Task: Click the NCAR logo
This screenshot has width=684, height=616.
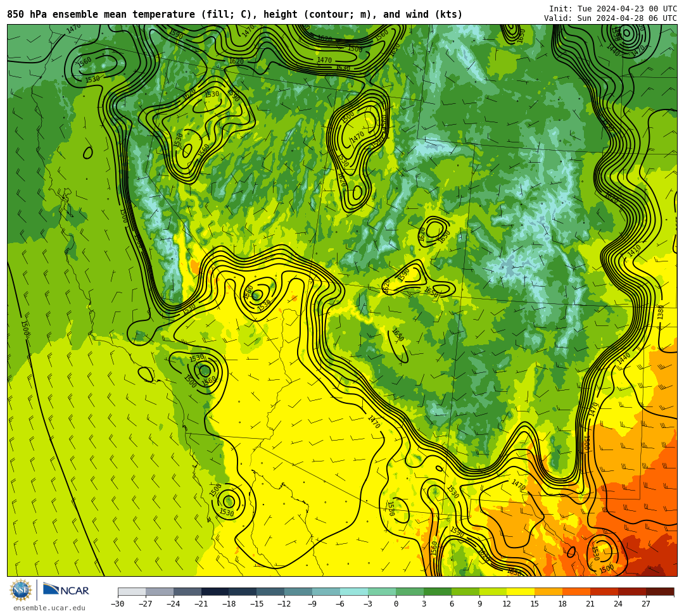Action: point(66,590)
